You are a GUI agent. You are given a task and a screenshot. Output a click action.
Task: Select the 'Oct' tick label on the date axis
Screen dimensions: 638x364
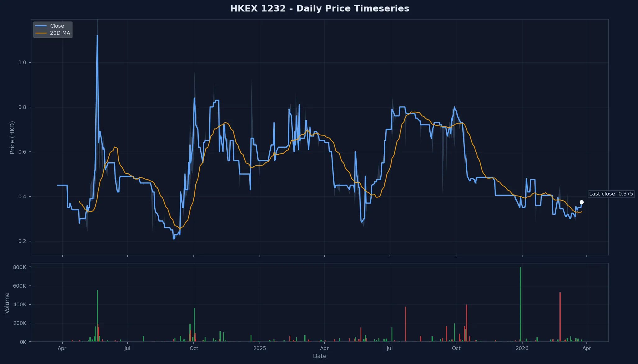pyautogui.click(x=194, y=348)
